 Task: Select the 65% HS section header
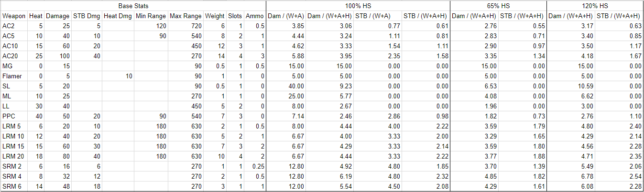pyautogui.click(x=498, y=6)
